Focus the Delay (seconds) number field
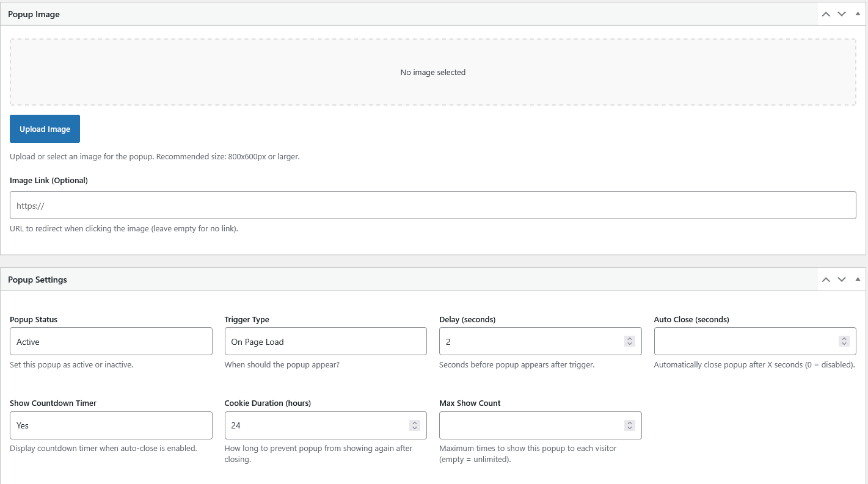Image resolution: width=868 pixels, height=484 pixels. 541,342
